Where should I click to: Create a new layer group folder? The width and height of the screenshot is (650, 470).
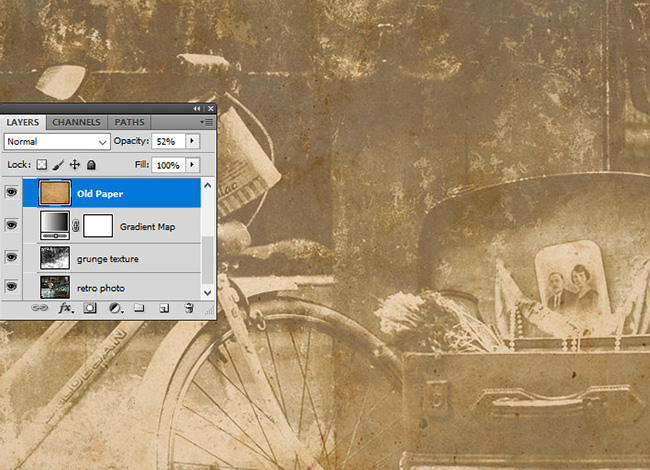(139, 309)
